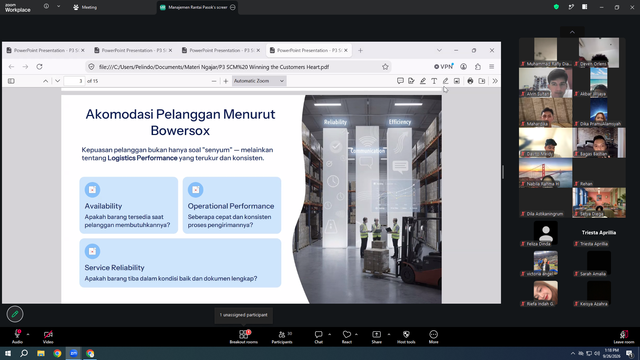This screenshot has width=640, height=360.
Task: Select Nabila Rahma H video thumbnail
Action: tap(545, 173)
